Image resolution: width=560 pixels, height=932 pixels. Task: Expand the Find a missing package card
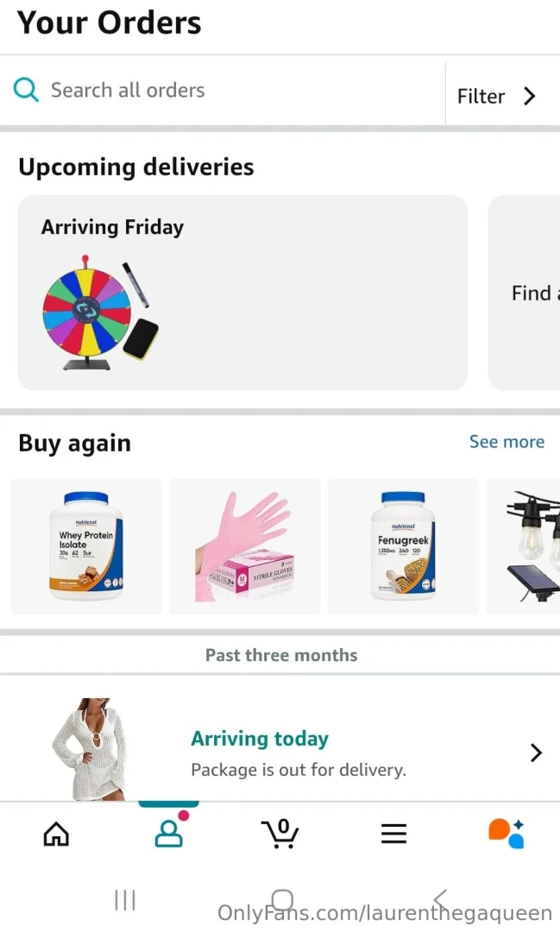pos(532,293)
